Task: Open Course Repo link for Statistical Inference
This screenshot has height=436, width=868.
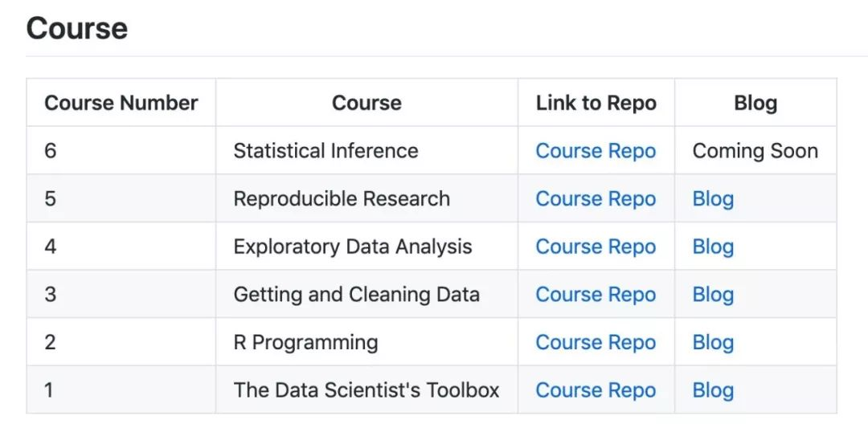Action: (x=596, y=151)
